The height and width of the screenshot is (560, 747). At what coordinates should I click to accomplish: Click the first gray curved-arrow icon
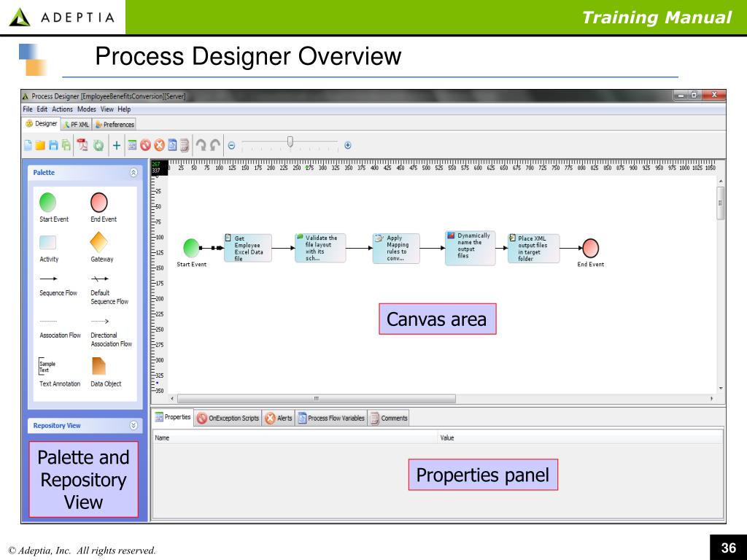[x=201, y=145]
